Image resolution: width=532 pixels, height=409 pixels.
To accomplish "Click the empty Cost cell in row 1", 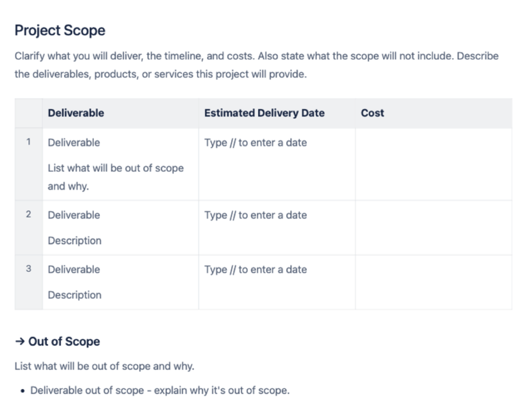I will click(433, 164).
